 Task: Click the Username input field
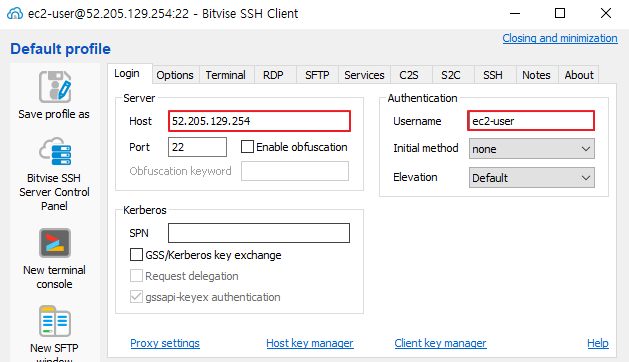(x=531, y=121)
